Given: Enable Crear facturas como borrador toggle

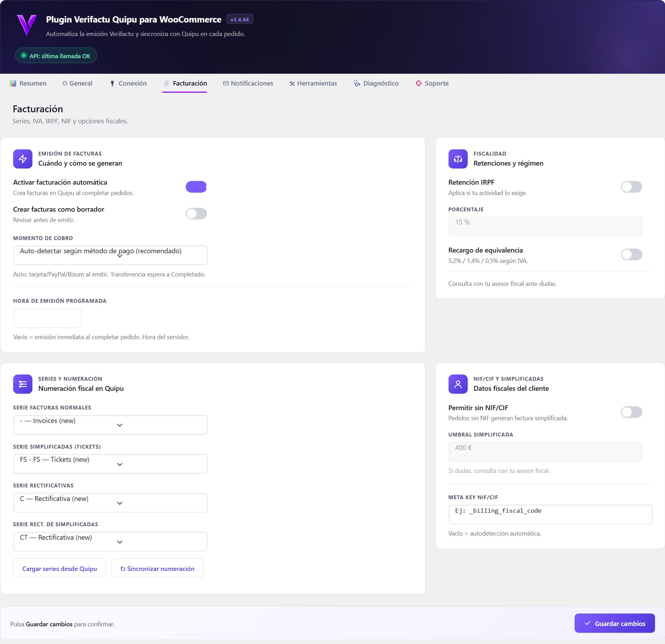Looking at the screenshot, I should [196, 214].
